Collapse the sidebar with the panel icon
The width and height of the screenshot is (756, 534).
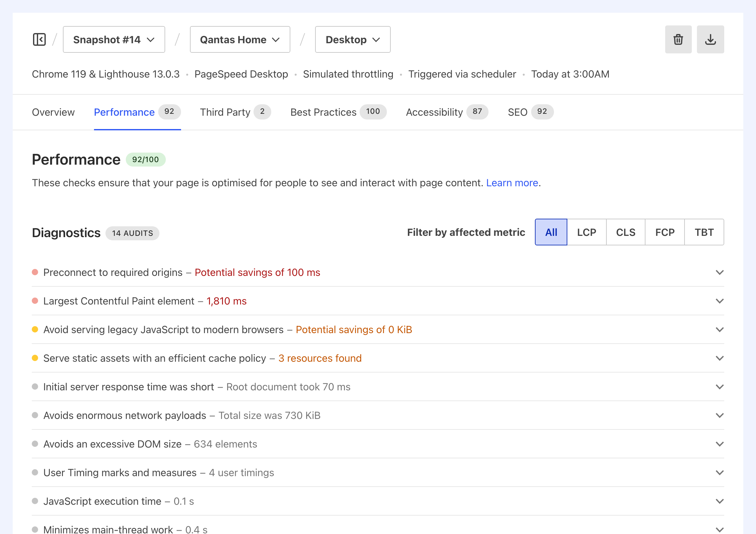(39, 39)
